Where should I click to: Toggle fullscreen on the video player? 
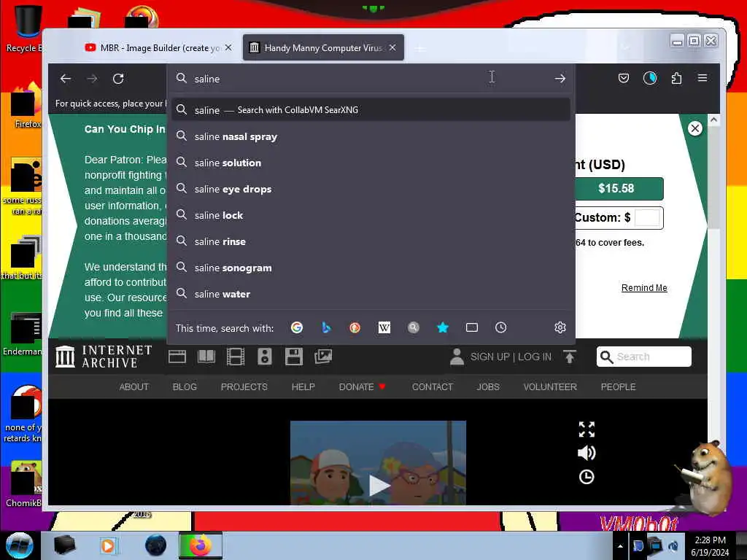point(587,429)
